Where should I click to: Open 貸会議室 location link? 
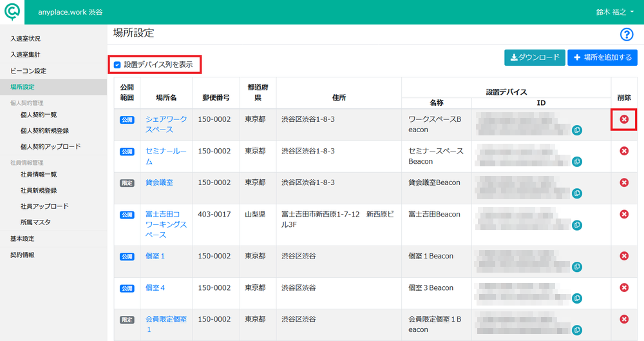click(159, 182)
